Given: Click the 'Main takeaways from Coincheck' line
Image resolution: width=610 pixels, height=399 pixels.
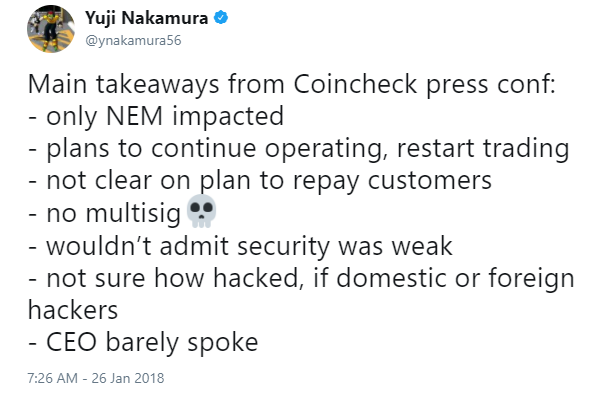Looking at the screenshot, I should [292, 84].
